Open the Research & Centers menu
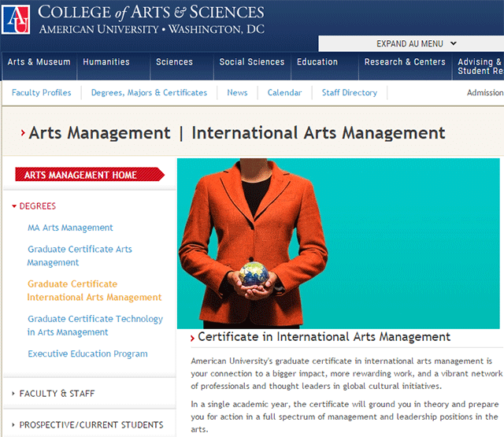Viewport: 504px width, 437px height. pyautogui.click(x=405, y=62)
